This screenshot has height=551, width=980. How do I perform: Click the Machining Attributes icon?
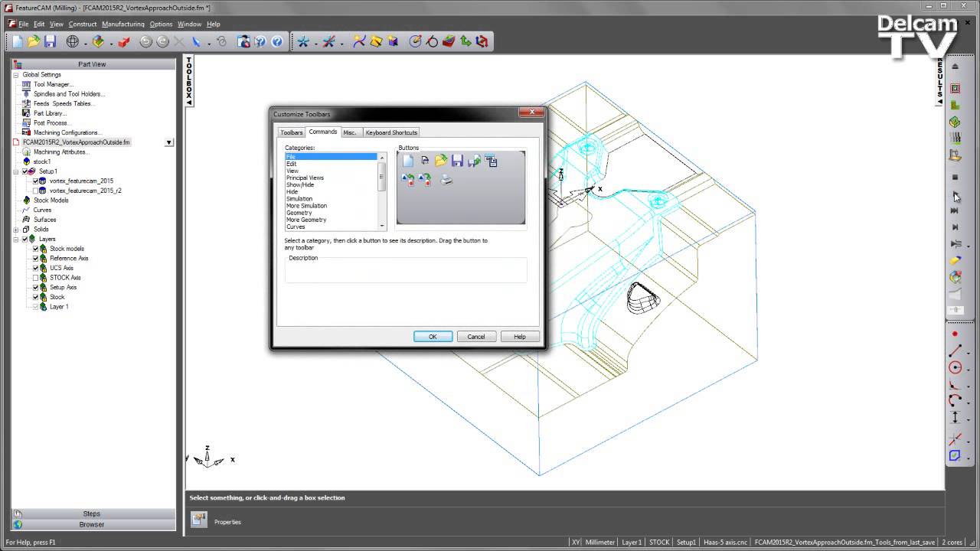pyautogui.click(x=26, y=152)
